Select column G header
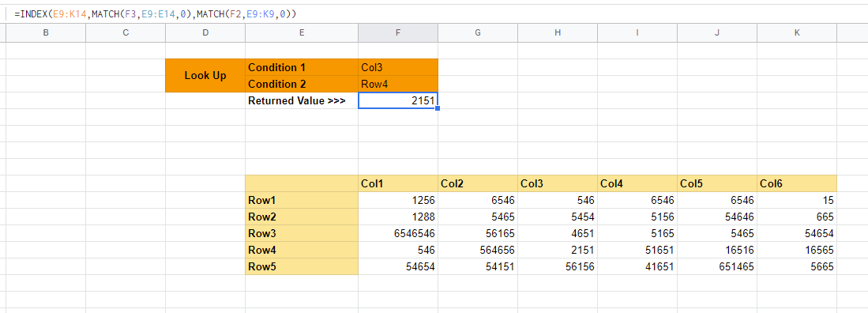This screenshot has height=313, width=868. point(478,32)
